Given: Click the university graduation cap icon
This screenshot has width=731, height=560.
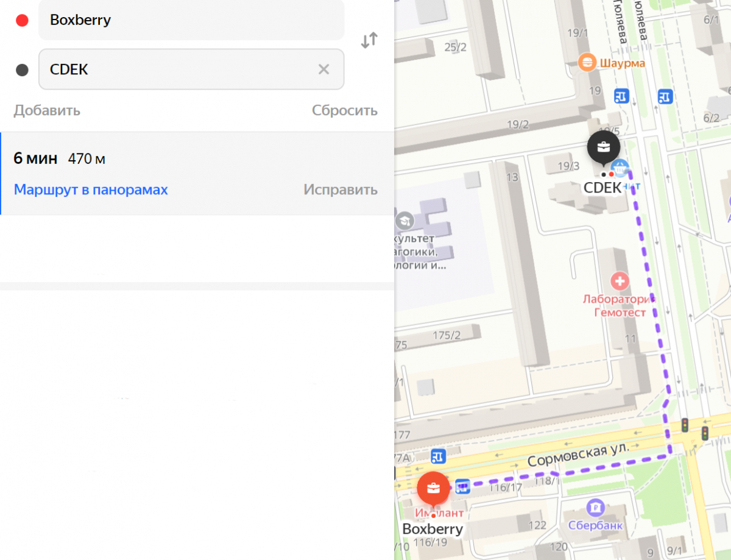Looking at the screenshot, I should pos(404,220).
